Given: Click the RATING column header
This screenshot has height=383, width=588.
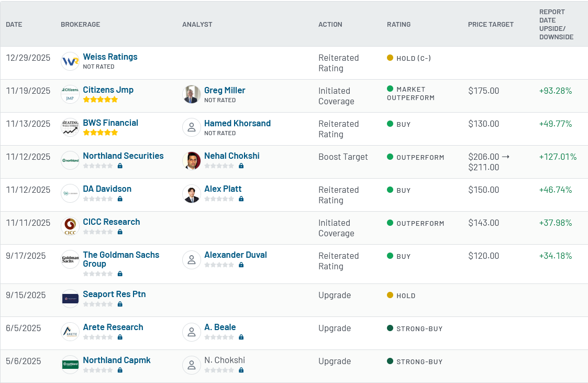Looking at the screenshot, I should pos(398,25).
